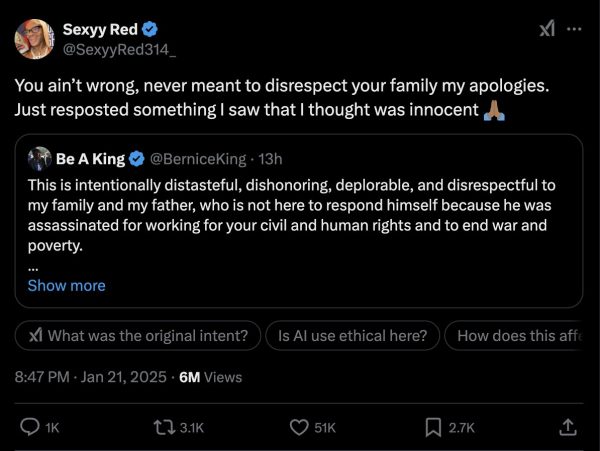Click the partially visible "How does this affect" suggestion
The width and height of the screenshot is (600, 451).
click(x=516, y=336)
